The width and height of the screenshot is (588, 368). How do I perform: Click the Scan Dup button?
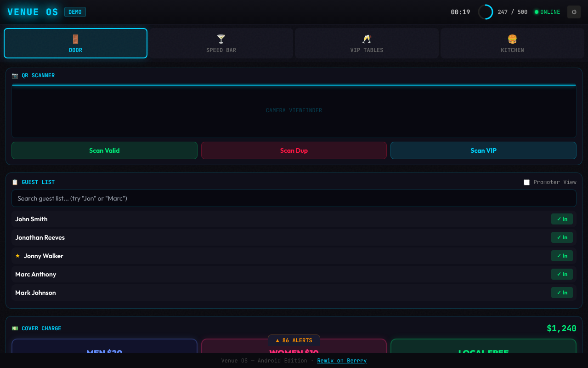pyautogui.click(x=294, y=150)
